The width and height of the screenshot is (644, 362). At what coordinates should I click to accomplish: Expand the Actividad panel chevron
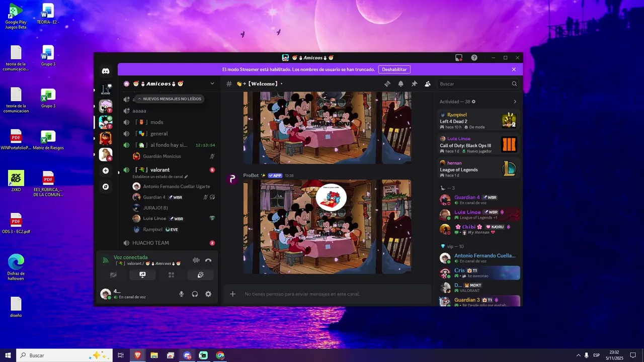click(515, 102)
